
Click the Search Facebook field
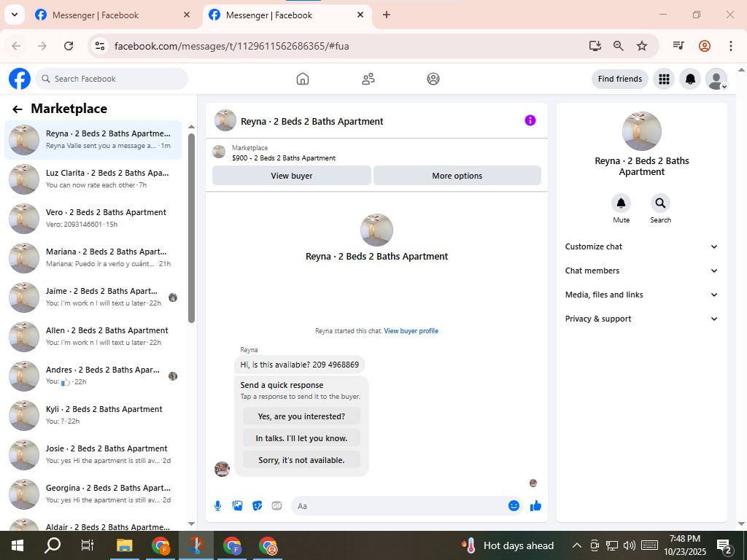click(112, 79)
